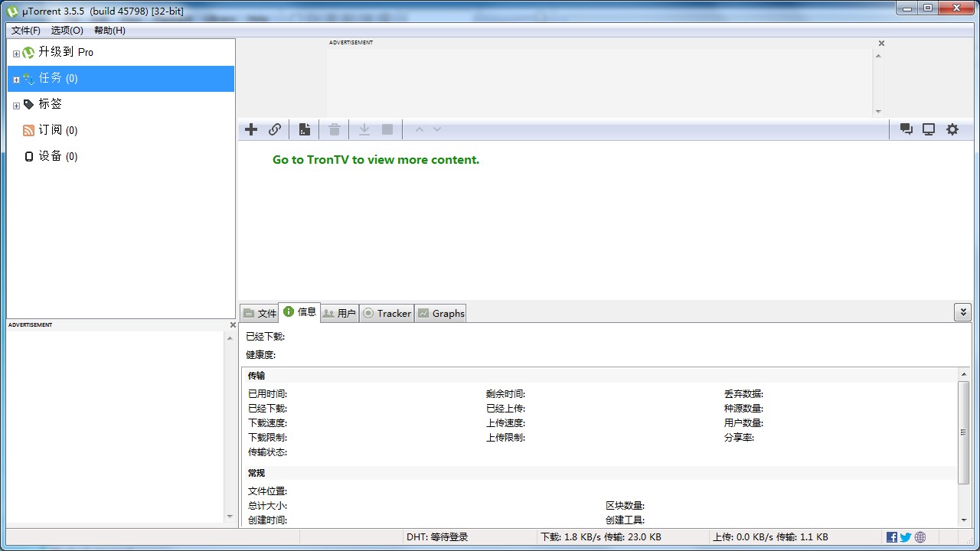Click the Add Torrent plus icon

click(x=251, y=129)
